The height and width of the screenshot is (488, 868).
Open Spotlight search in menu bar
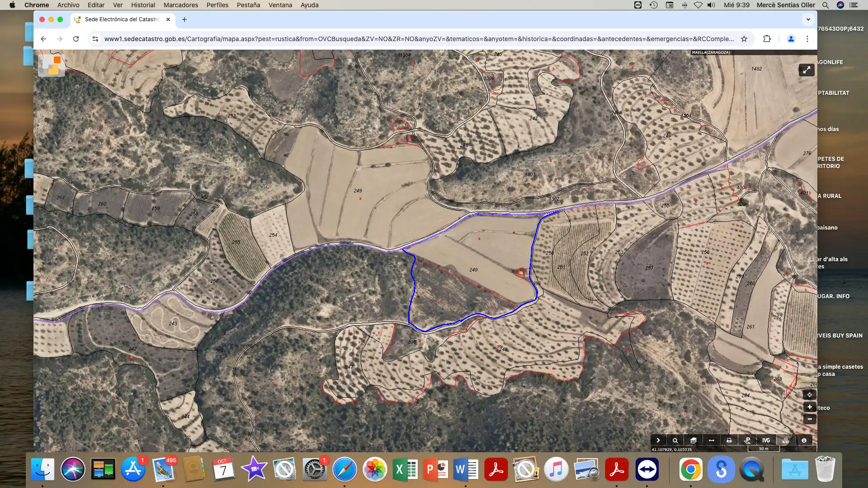click(x=826, y=5)
